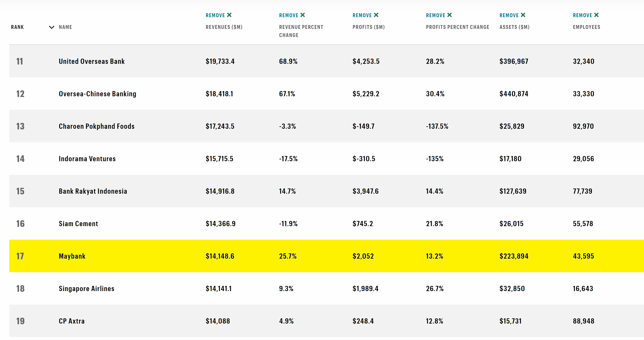Screen dimensions: 644x340
Task: Open Indorama Ventures entry
Action: (x=87, y=159)
